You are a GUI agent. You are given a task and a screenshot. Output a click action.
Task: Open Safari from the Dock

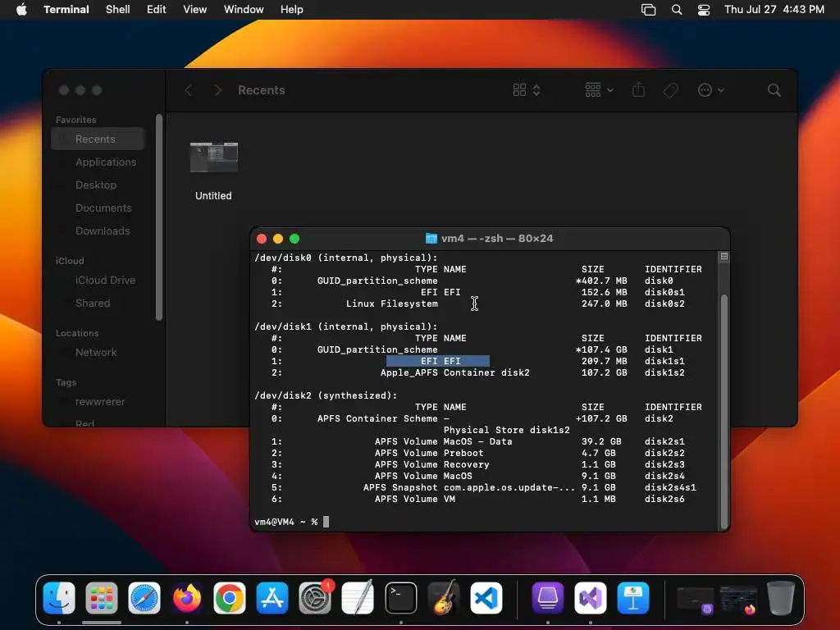tap(144, 598)
